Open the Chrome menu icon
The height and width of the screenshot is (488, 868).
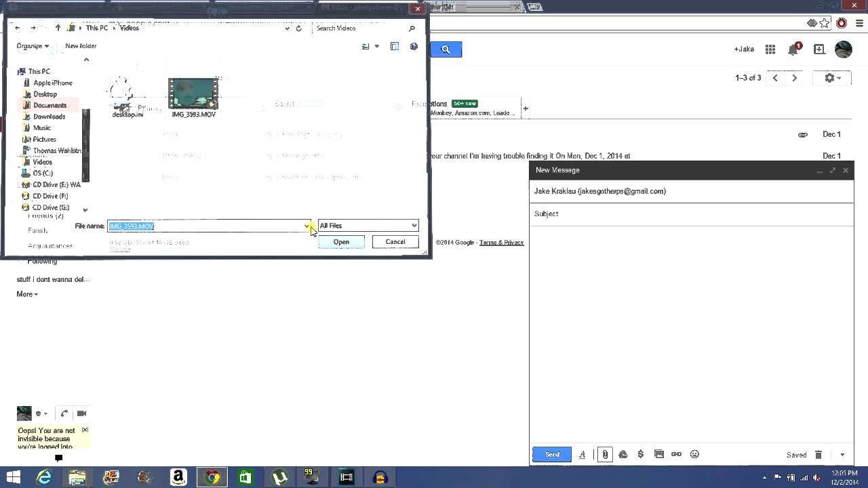point(859,23)
